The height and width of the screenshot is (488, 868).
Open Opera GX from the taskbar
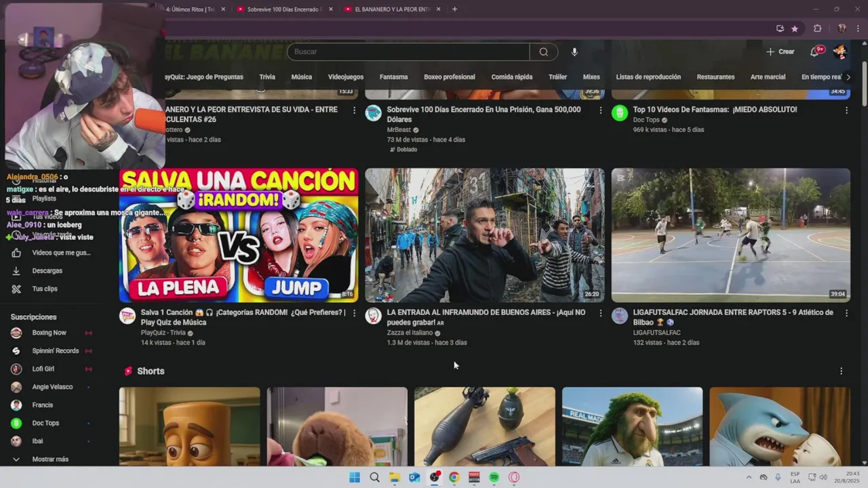tap(515, 477)
